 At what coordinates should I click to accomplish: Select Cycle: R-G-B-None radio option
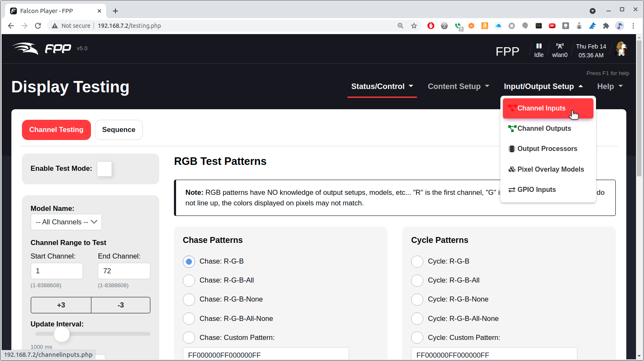[417, 299]
